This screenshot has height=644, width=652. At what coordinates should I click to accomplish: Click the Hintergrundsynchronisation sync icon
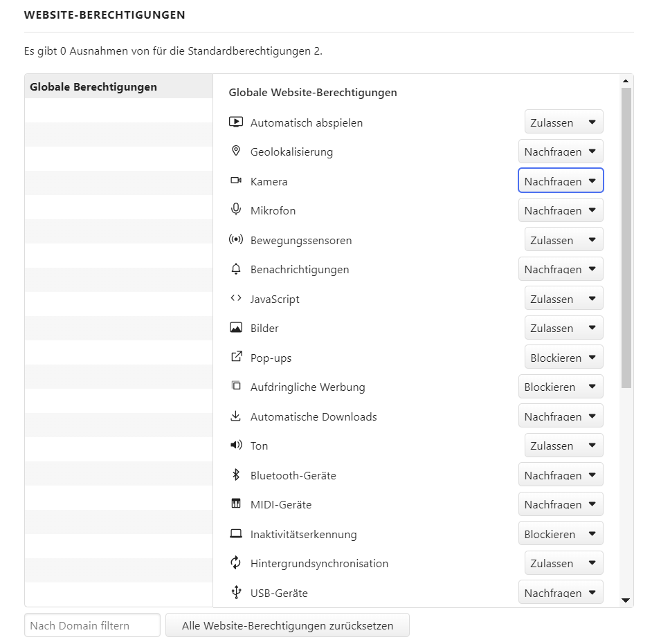point(236,562)
